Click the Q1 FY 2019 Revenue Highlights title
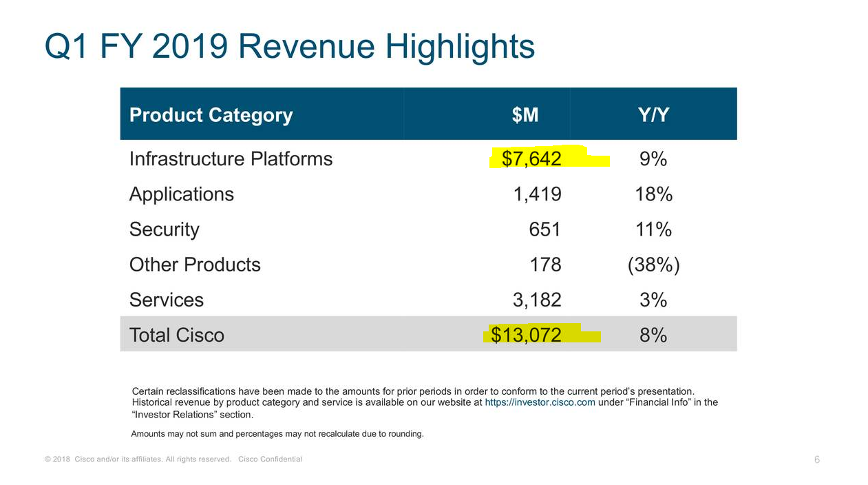 coord(290,47)
